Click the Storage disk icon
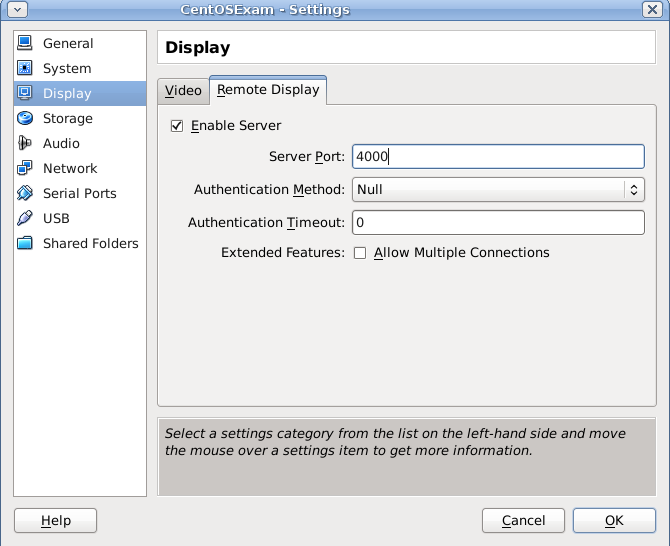Viewport: 670px width, 546px height. (25, 119)
